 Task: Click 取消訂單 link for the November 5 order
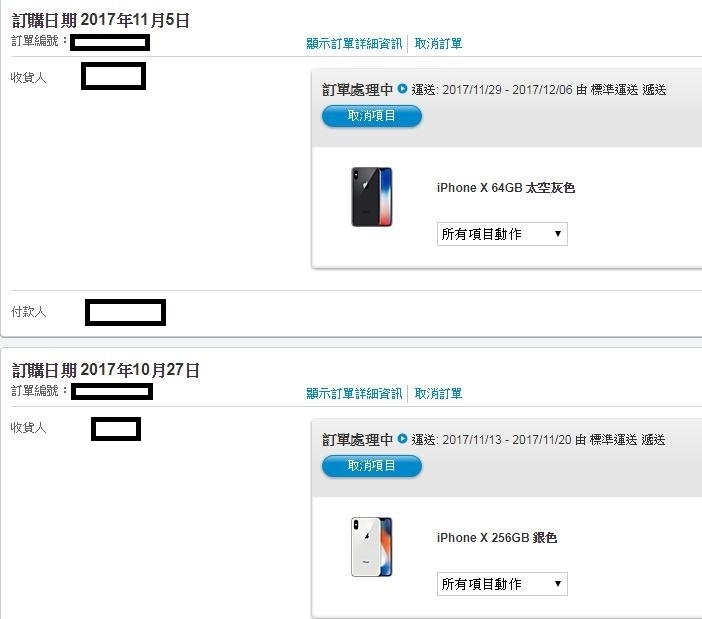tap(438, 44)
